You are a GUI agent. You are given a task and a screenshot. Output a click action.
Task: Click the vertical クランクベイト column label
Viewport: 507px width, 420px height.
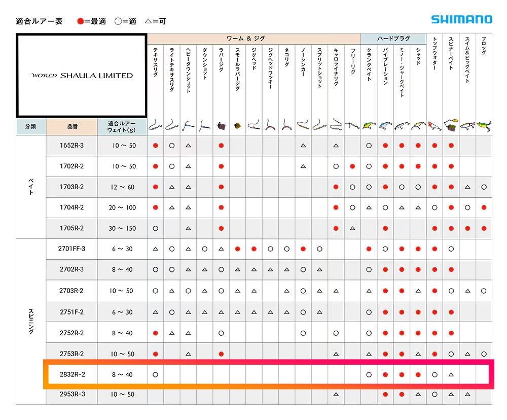[x=369, y=64]
